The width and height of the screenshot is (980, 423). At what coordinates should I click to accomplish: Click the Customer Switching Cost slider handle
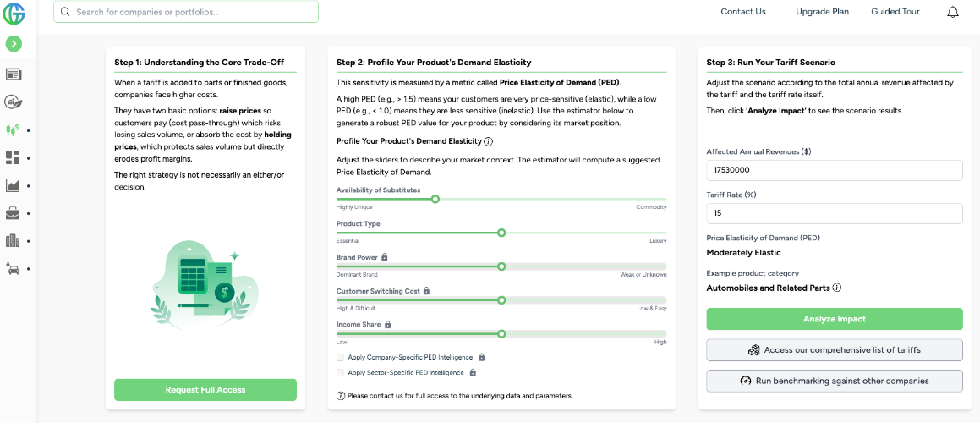501,300
